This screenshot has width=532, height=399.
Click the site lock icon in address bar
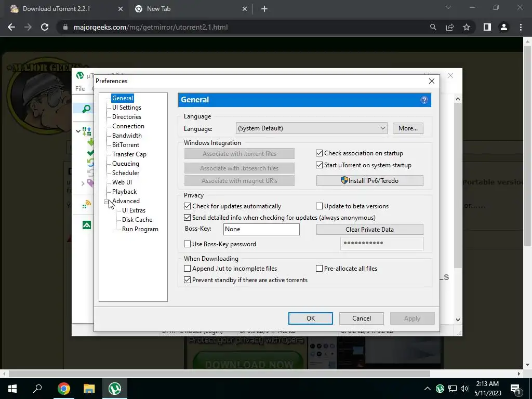pyautogui.click(x=65, y=27)
